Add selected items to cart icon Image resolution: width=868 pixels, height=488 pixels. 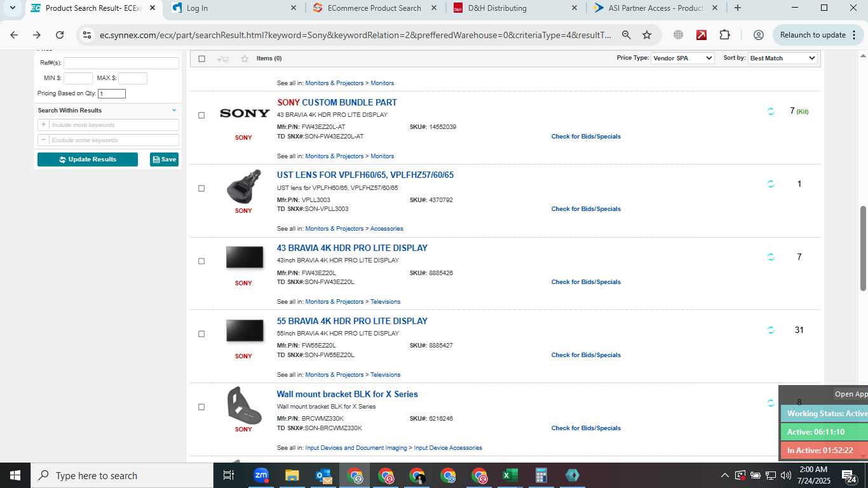click(x=222, y=58)
